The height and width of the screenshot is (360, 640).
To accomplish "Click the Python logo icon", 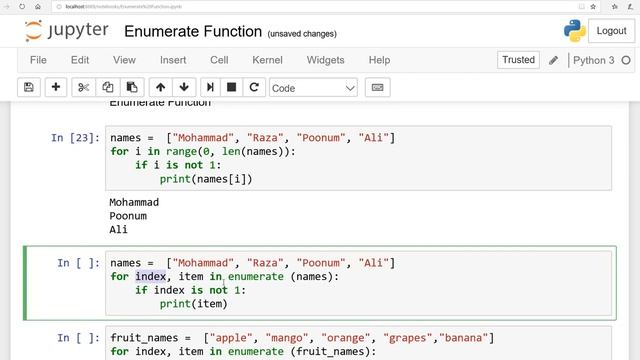I will 574,31.
